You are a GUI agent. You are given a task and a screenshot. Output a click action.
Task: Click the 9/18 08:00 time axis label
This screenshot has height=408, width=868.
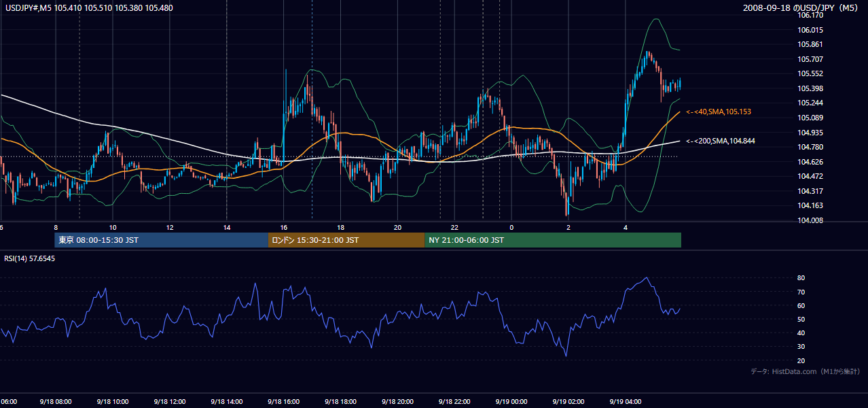click(56, 402)
